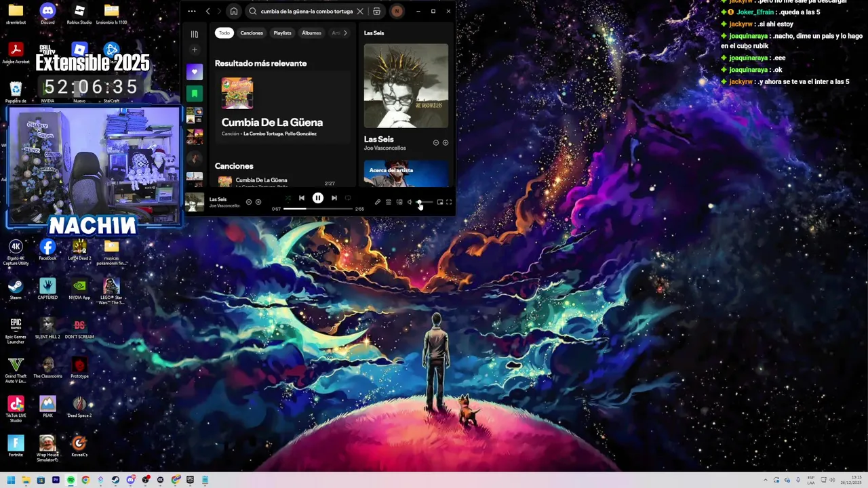
Task: Open the Windows Start menu
Action: pyautogui.click(x=11, y=480)
